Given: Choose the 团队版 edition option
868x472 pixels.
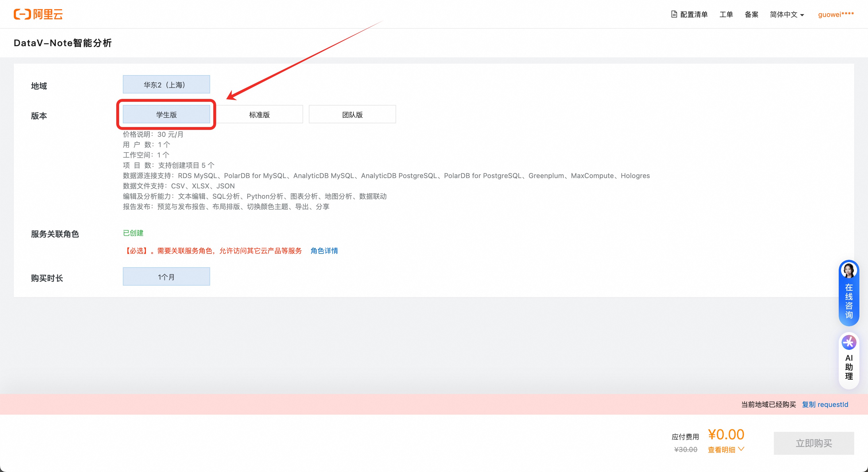Looking at the screenshot, I should click(x=352, y=114).
